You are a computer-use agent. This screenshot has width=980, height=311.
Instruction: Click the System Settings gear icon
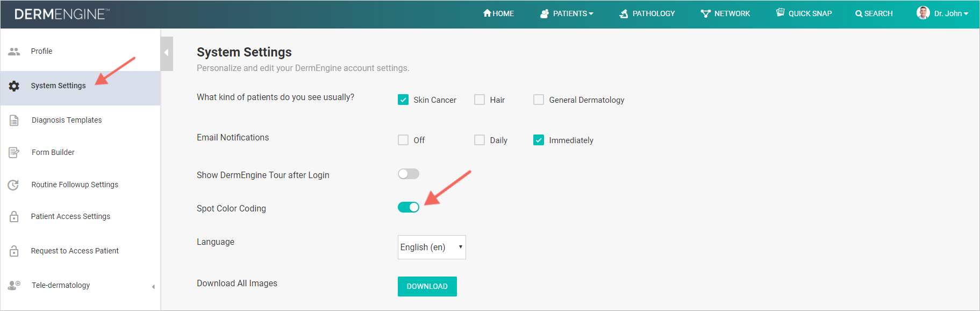(14, 86)
